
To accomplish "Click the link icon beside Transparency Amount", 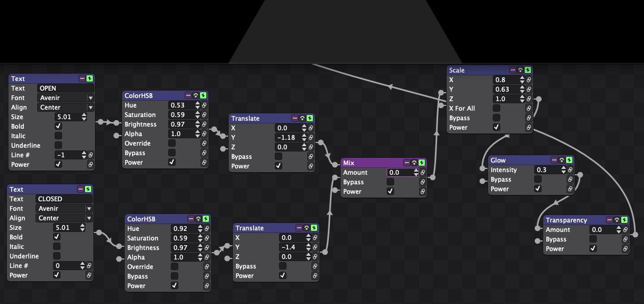I will tap(625, 230).
